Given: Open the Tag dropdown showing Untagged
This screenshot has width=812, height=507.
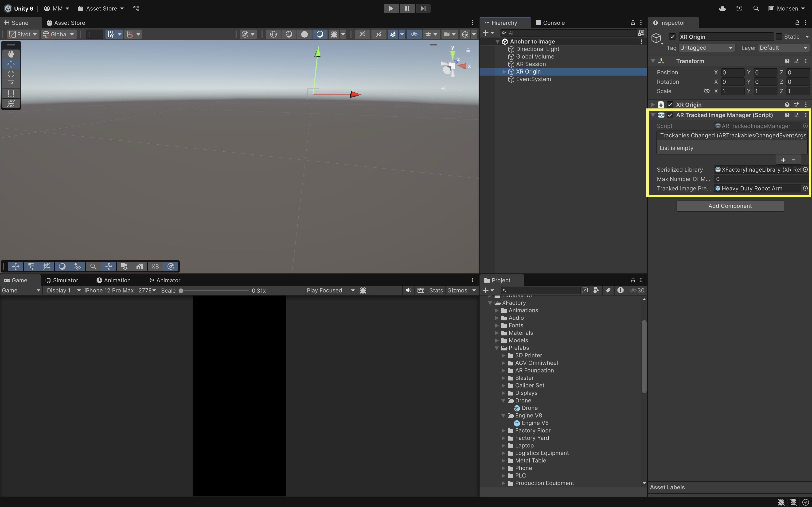Looking at the screenshot, I should (706, 48).
